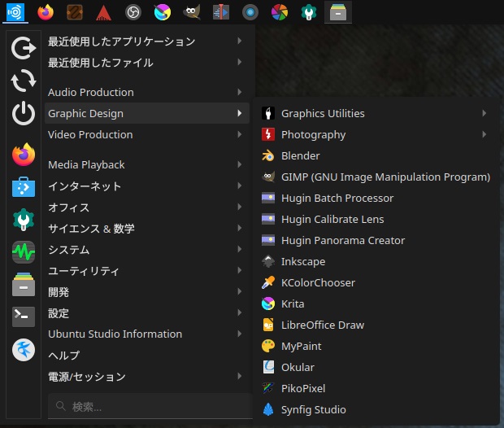Image resolution: width=504 pixels, height=428 pixels.
Task: Open the file manager in the top panel
Action: click(338, 12)
